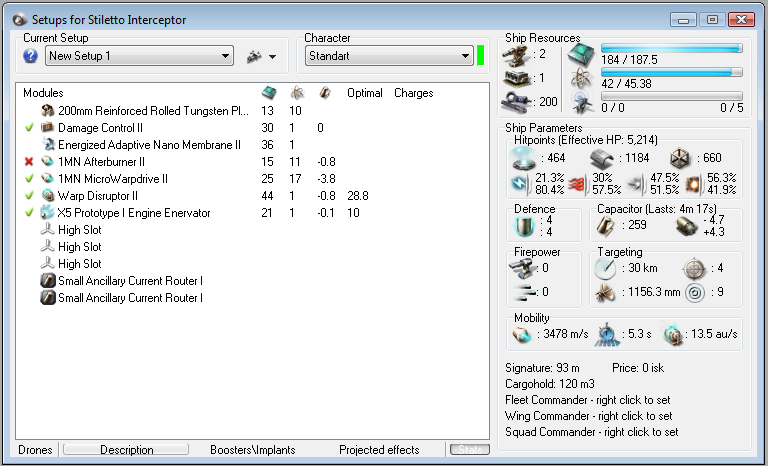Open the Standart character dropdown

(389, 56)
